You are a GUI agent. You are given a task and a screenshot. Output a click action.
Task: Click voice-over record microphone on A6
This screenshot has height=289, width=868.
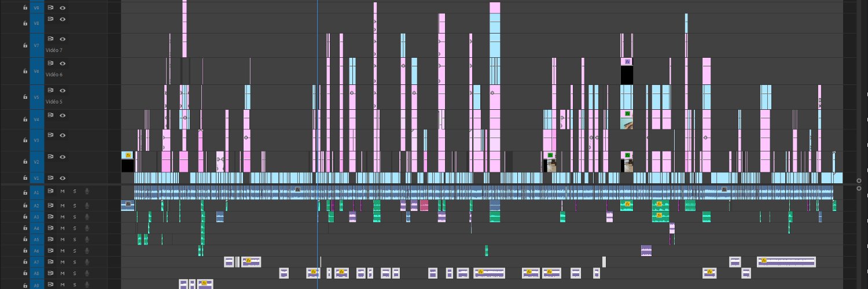(87, 251)
